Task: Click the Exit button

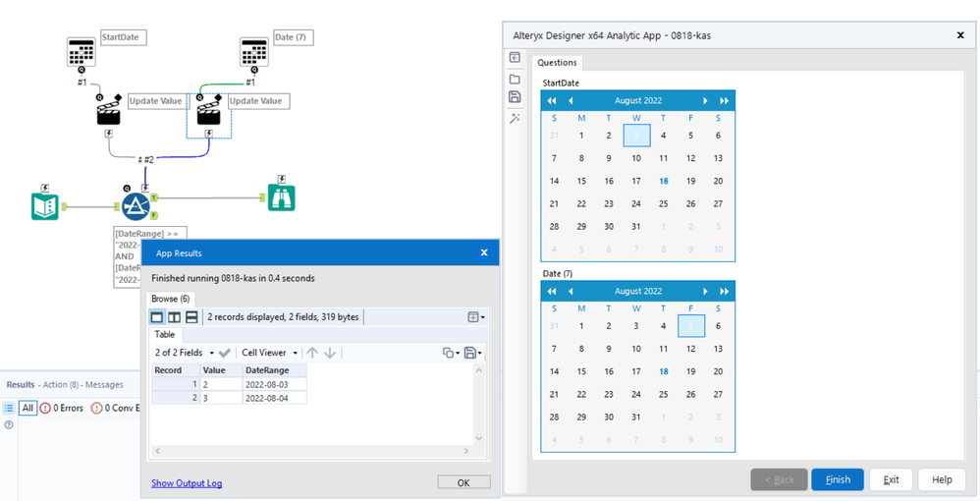Action: point(892,479)
